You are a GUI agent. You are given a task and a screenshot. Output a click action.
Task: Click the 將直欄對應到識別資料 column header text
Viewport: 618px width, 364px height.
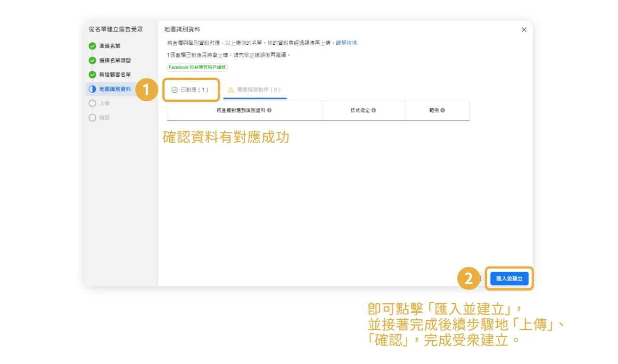[x=241, y=110]
